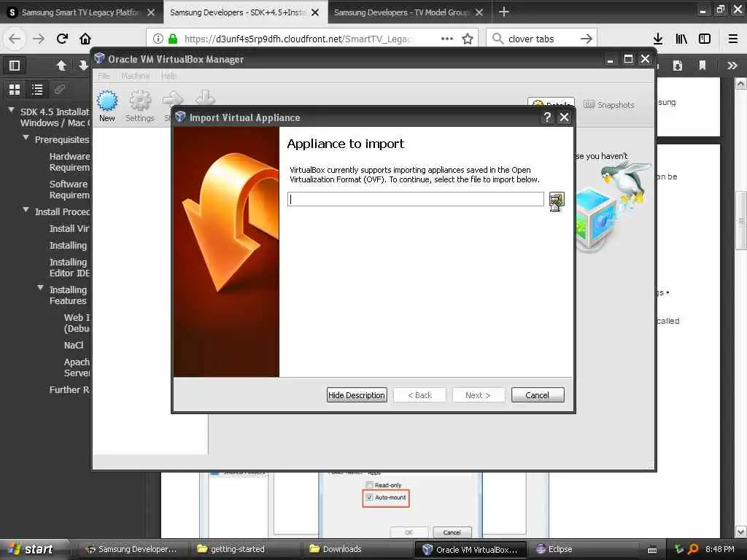Image resolution: width=747 pixels, height=560 pixels.
Task: Go back in Firefox
Action: click(x=15, y=39)
